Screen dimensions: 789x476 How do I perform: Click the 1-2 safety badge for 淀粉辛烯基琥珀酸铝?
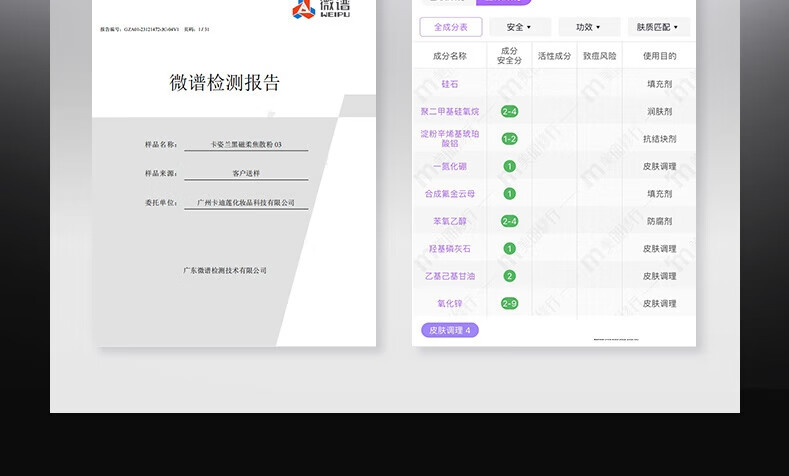[x=510, y=139]
